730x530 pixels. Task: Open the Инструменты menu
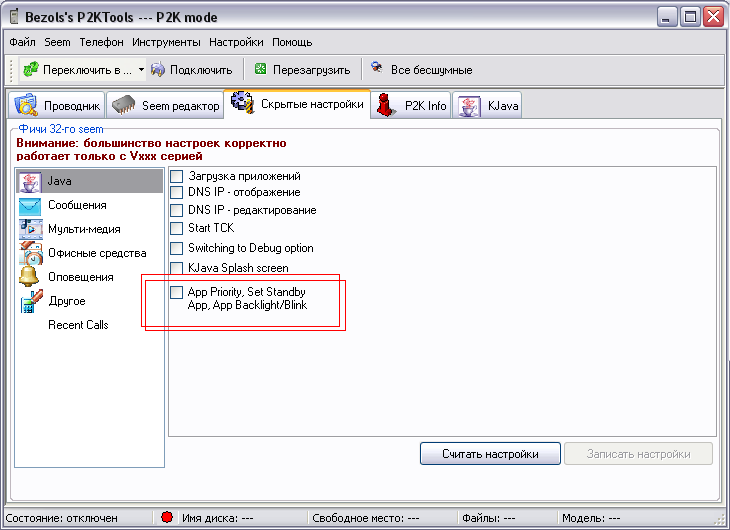pyautogui.click(x=166, y=42)
